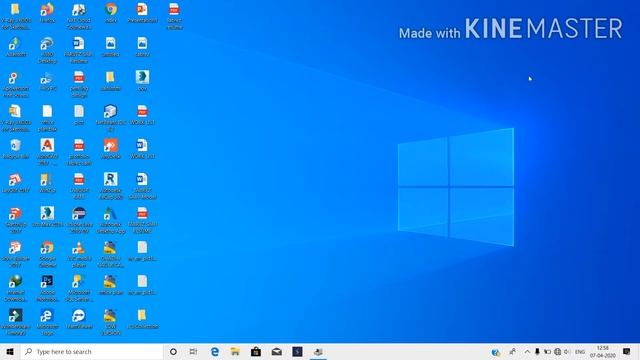
Task: Open the Autodesk Desktop App shortcut
Action: pos(111,220)
